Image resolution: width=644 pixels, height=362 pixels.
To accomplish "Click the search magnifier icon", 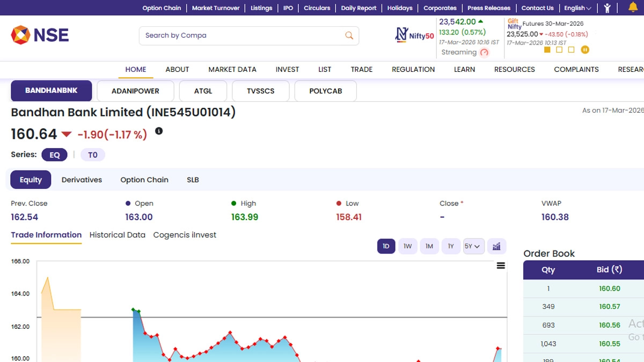I will pos(349,35).
